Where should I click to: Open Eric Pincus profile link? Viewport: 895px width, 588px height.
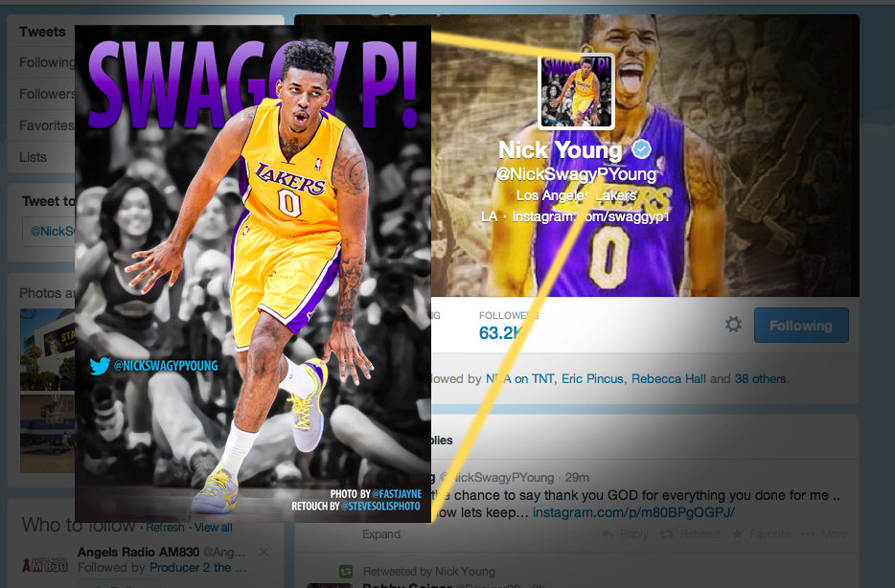(592, 378)
